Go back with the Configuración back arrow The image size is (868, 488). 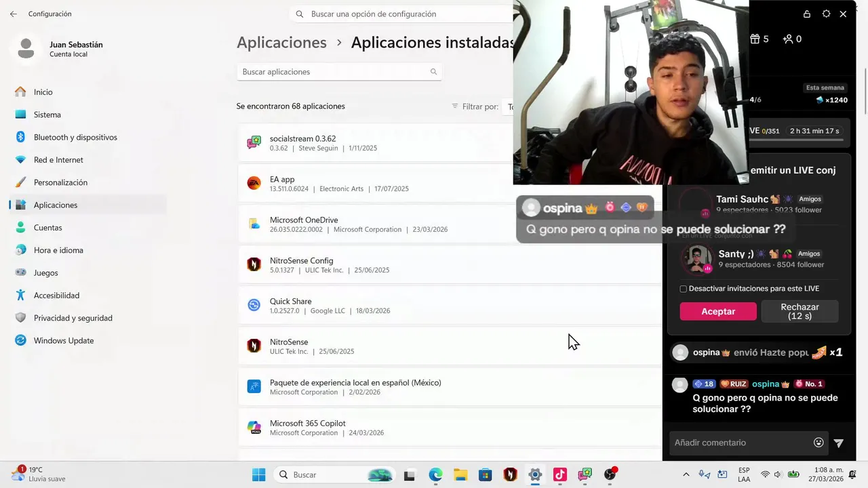[x=13, y=14]
